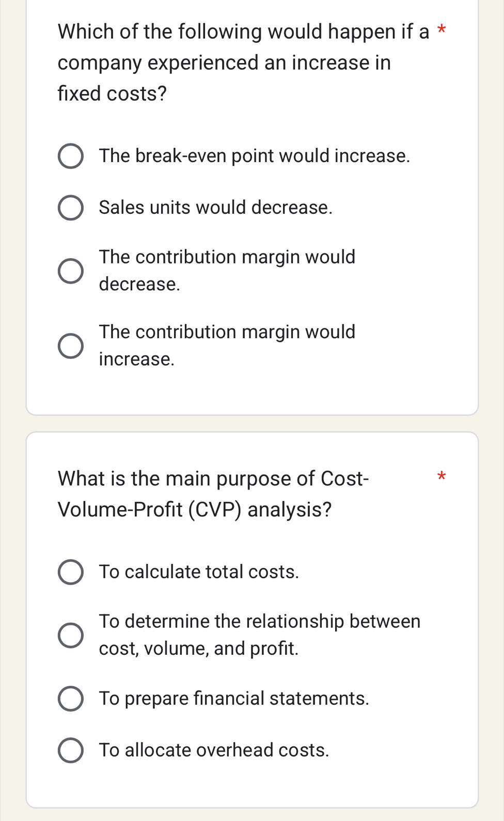This screenshot has width=504, height=821.
Task: Click the label text 'The break-even point would increase.'
Action: click(255, 156)
